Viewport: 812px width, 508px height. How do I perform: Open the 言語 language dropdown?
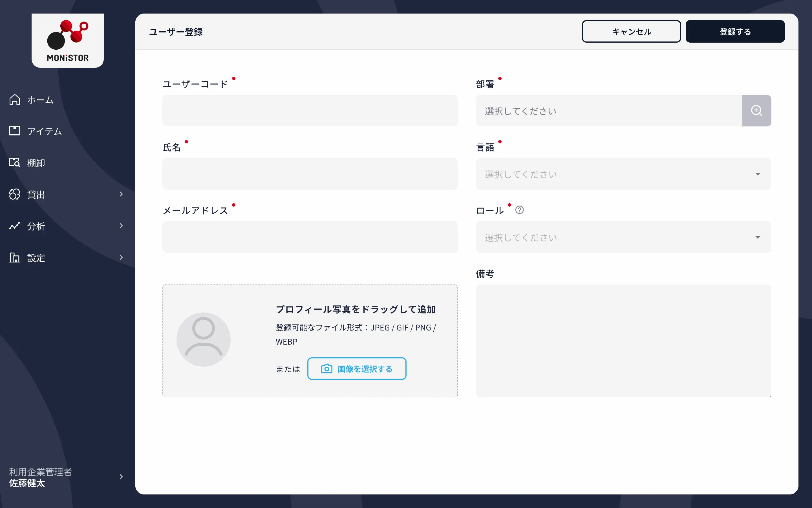click(x=623, y=174)
